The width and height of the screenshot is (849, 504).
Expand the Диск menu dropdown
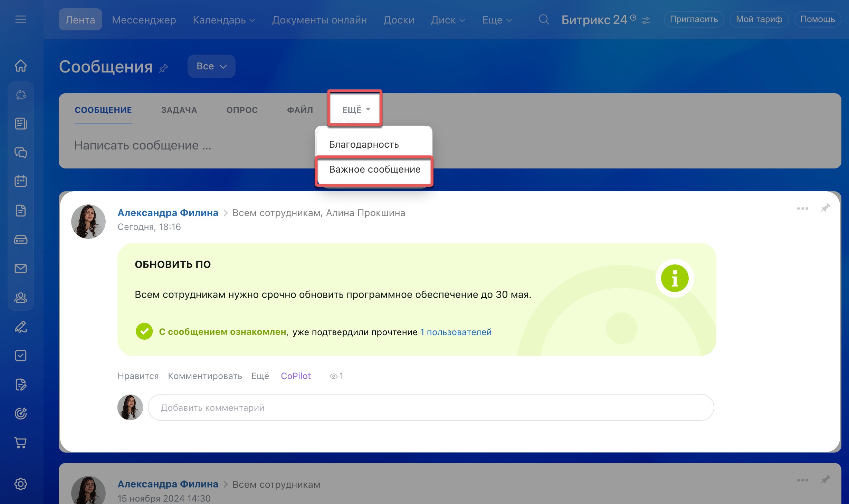[x=448, y=20]
